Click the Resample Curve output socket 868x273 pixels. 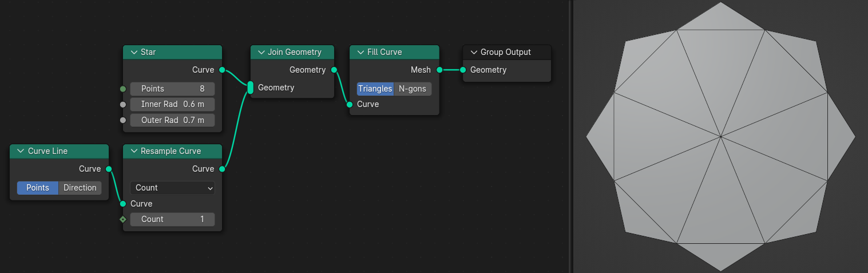click(222, 169)
